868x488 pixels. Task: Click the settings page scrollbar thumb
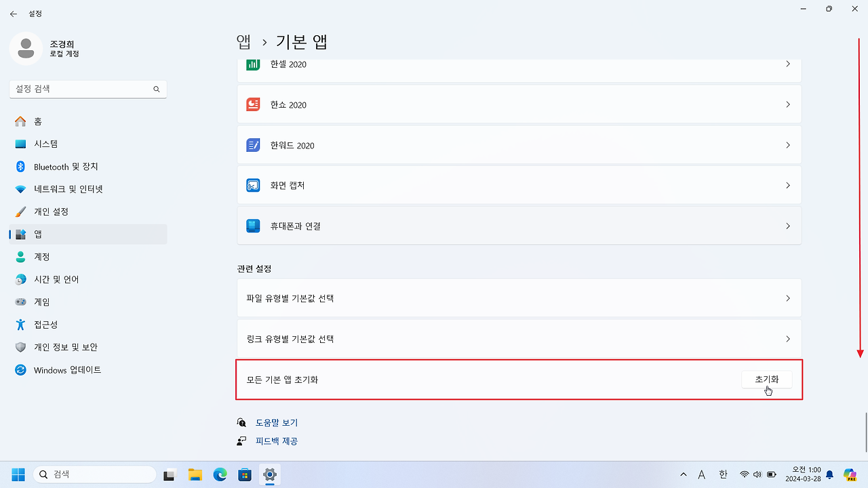pos(865,432)
